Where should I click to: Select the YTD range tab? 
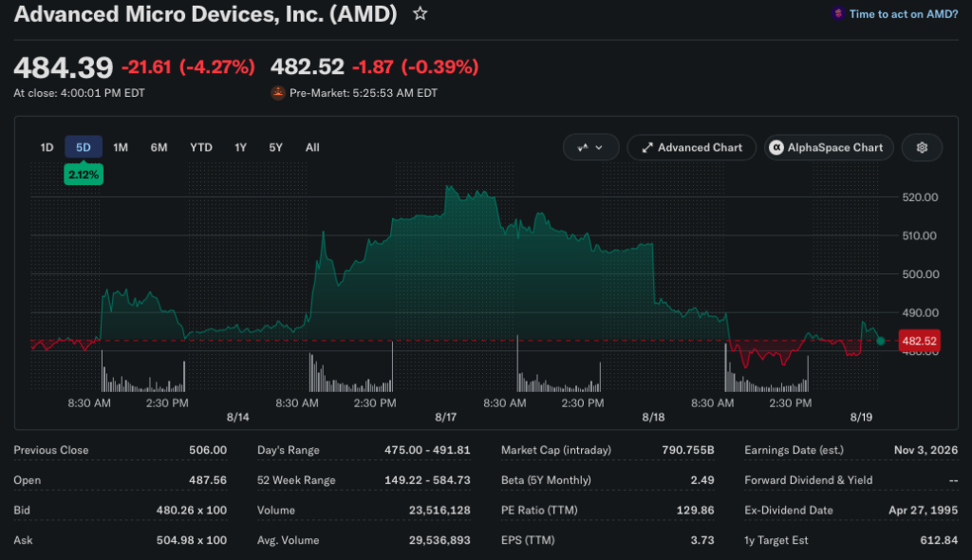[x=201, y=148]
